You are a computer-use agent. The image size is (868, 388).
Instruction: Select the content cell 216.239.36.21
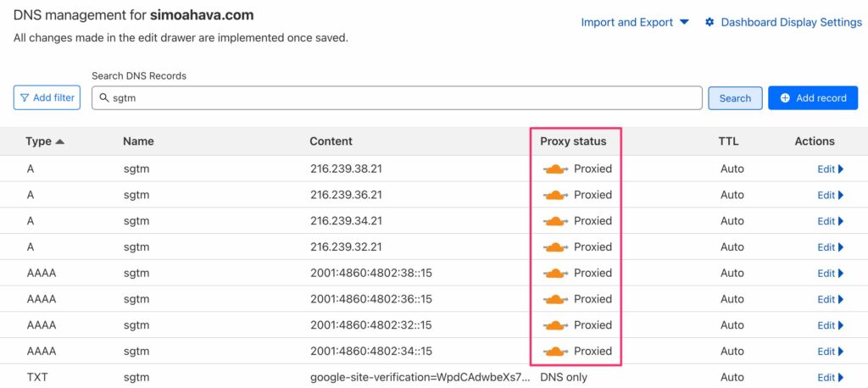346,195
